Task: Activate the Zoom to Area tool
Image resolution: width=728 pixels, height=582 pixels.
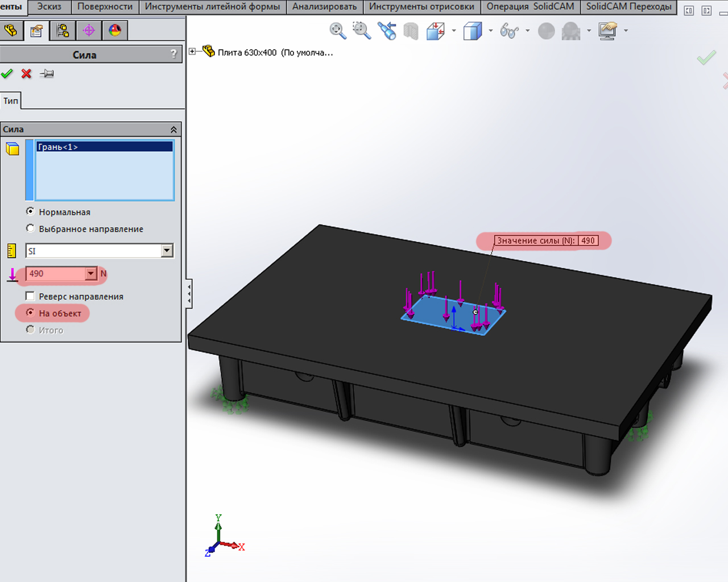Action: tap(362, 31)
